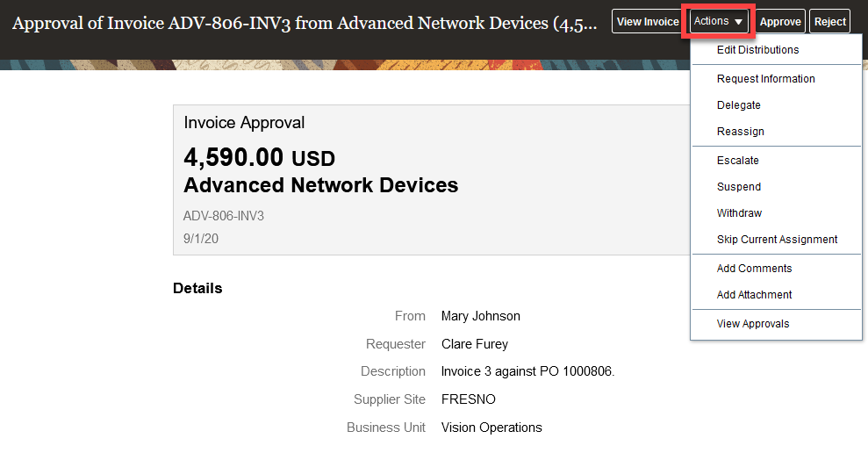
Task: Select Delegate in the Actions menu
Action: point(738,105)
